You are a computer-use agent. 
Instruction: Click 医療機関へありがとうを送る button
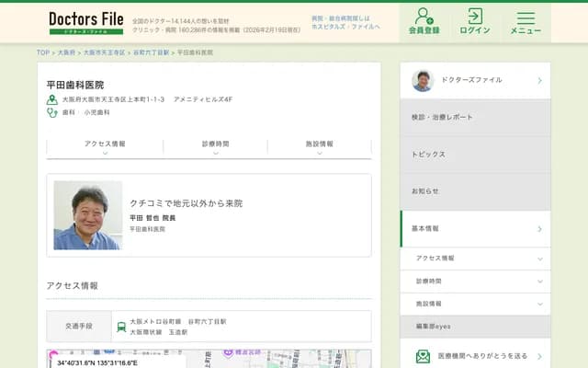click(x=476, y=356)
